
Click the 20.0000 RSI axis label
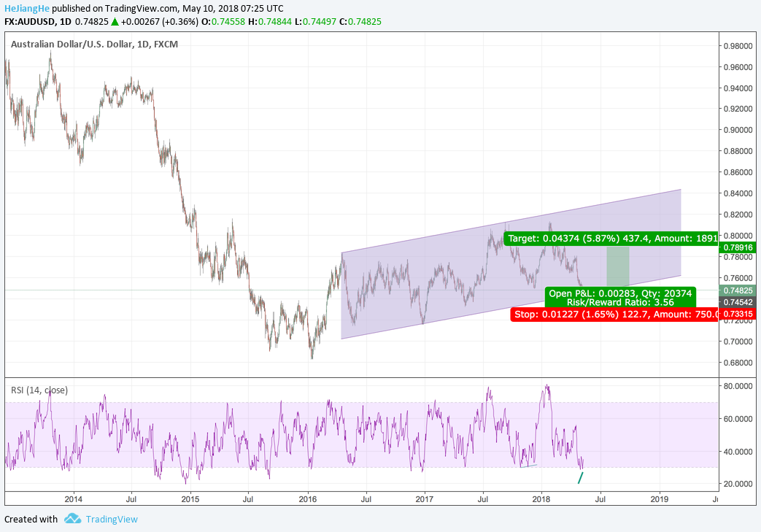point(738,484)
